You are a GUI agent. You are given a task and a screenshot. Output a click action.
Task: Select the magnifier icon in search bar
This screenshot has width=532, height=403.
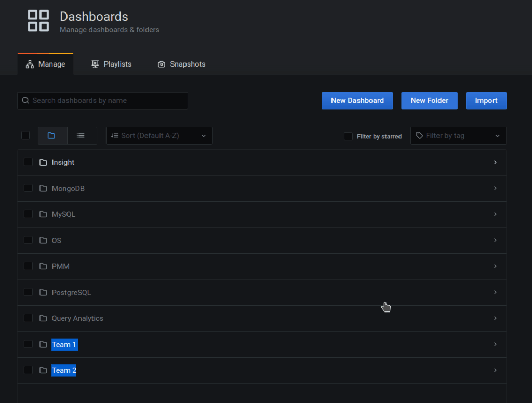(25, 100)
